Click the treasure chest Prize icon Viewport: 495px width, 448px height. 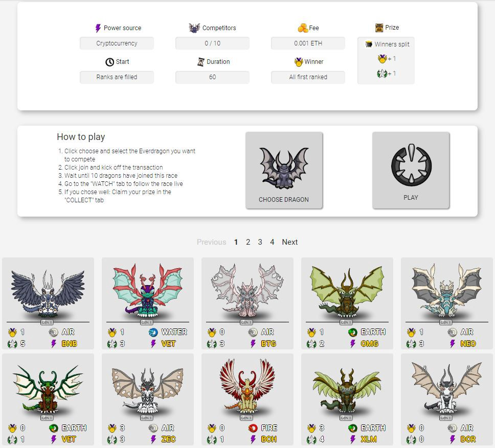pos(379,28)
